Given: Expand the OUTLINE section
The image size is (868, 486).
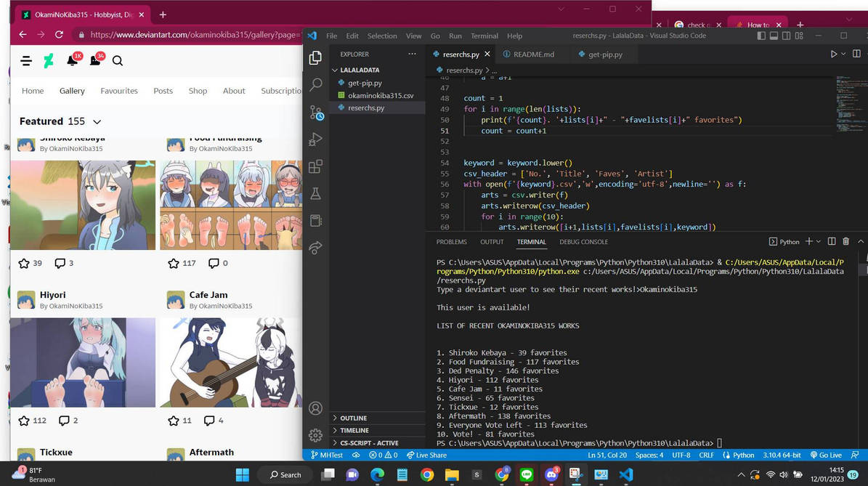Looking at the screenshot, I should point(354,418).
